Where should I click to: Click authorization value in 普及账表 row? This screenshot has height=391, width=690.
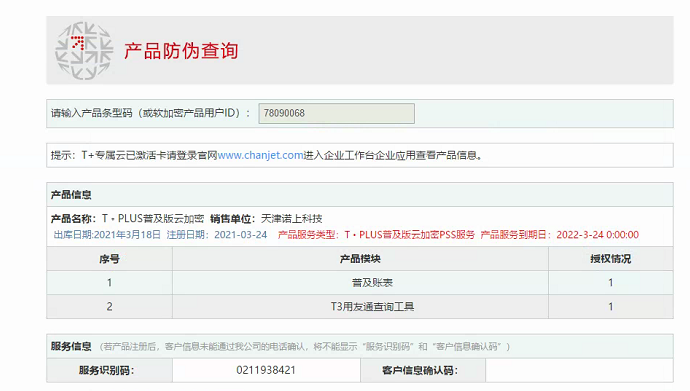(610, 283)
